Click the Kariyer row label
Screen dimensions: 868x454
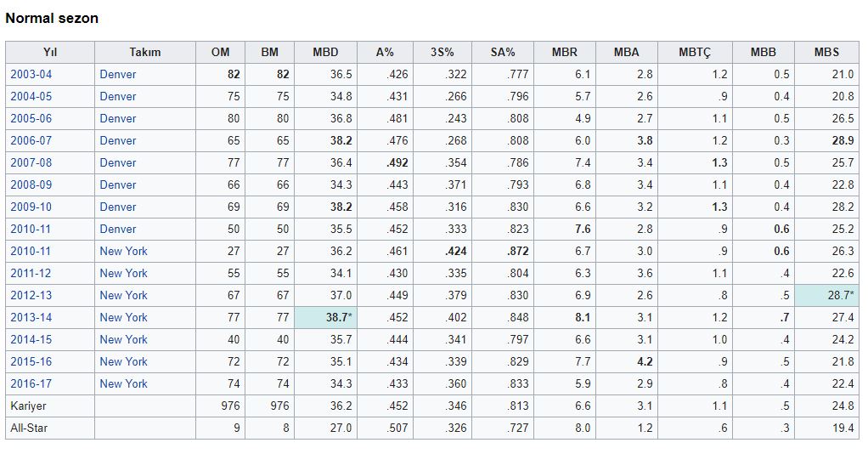pos(28,406)
